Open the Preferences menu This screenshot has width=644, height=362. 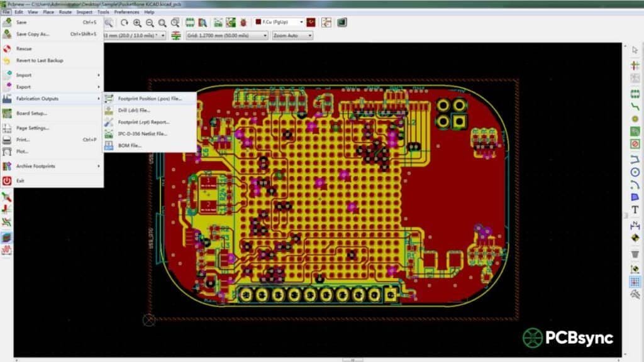coord(126,12)
